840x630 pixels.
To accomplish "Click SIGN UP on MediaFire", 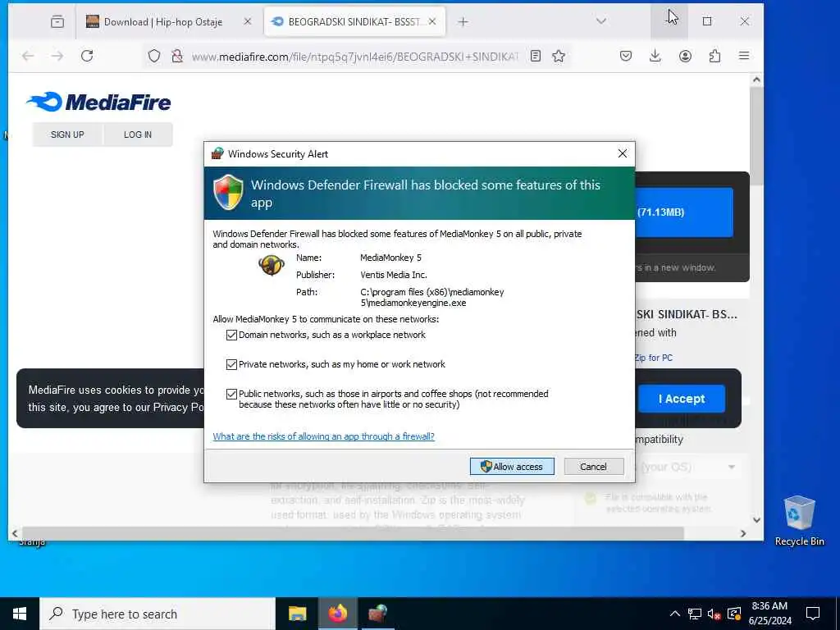I will (67, 135).
